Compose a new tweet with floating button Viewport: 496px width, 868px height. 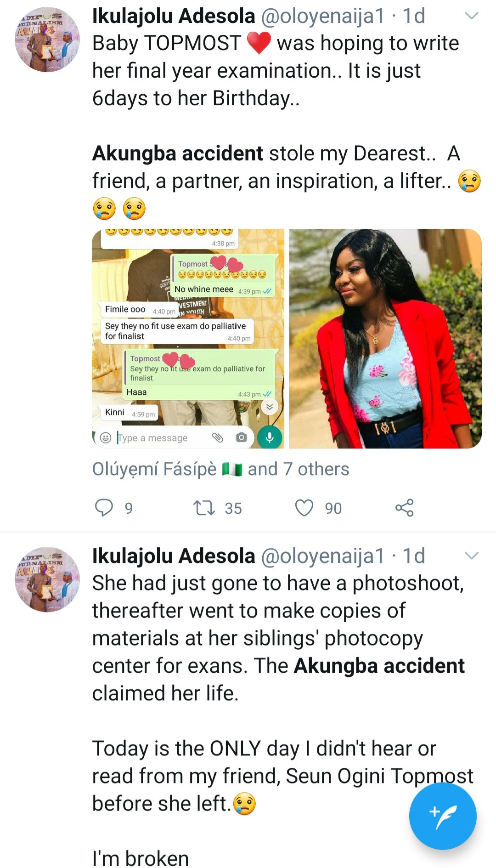click(443, 816)
